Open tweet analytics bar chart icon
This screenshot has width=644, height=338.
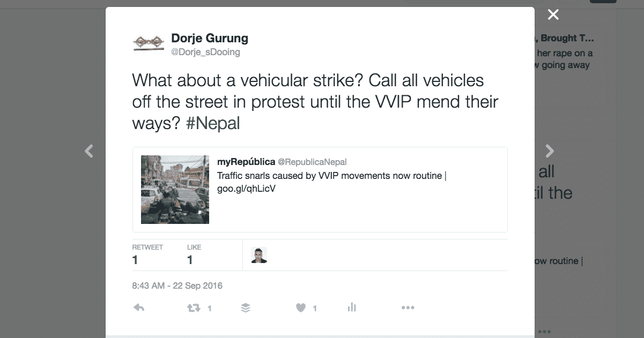click(x=352, y=307)
